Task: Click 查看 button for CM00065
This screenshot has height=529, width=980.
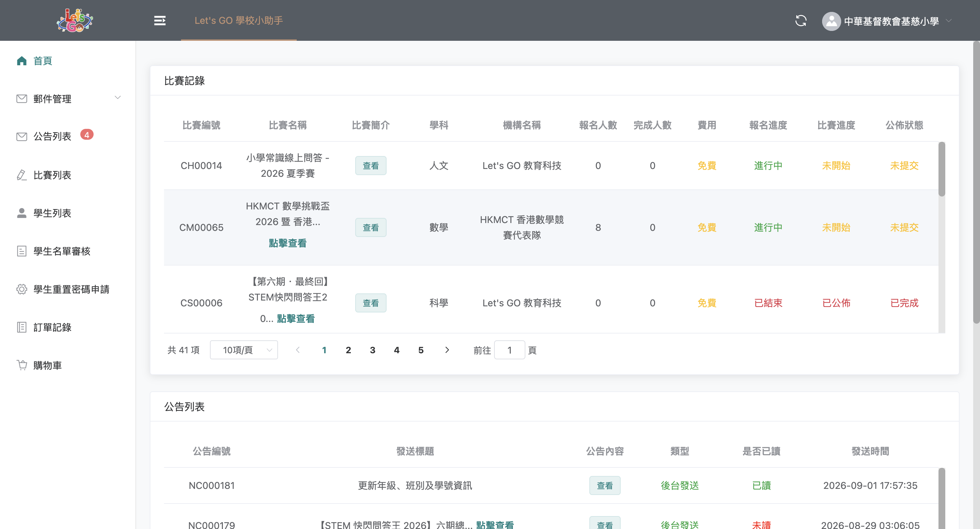Action: (371, 228)
